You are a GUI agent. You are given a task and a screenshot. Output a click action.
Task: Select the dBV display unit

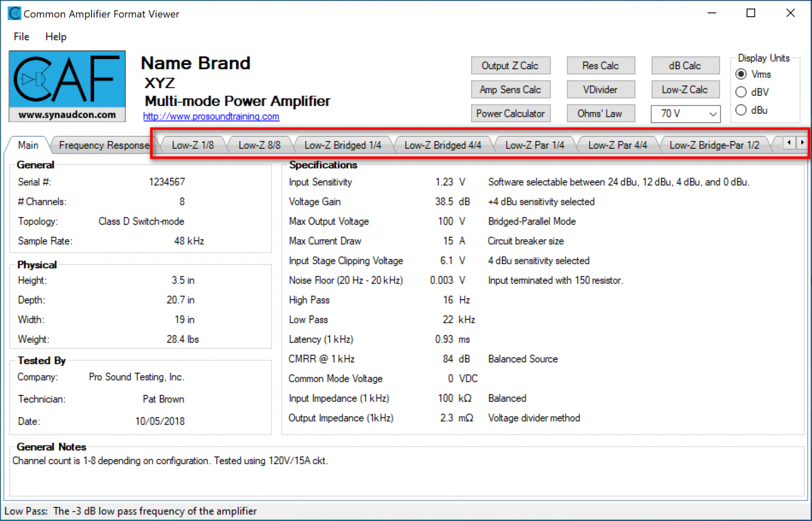click(741, 92)
